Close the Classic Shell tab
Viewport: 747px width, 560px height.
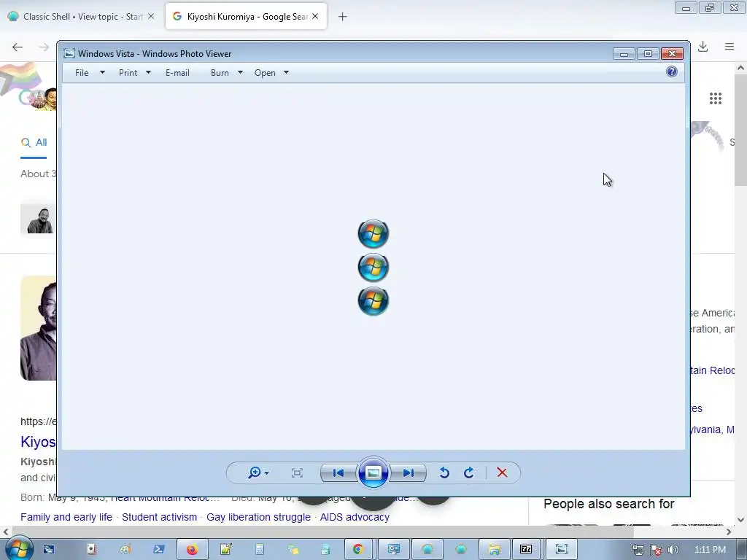pos(151,16)
